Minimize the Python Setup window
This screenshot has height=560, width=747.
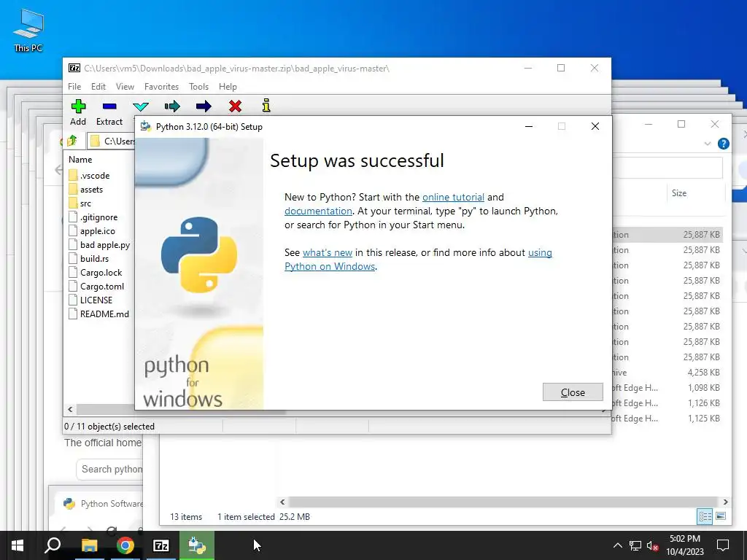(529, 126)
